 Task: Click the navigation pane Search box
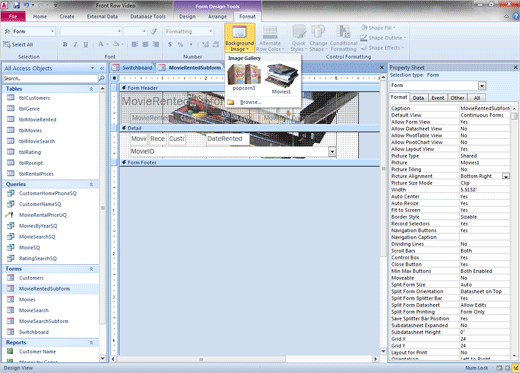point(50,78)
